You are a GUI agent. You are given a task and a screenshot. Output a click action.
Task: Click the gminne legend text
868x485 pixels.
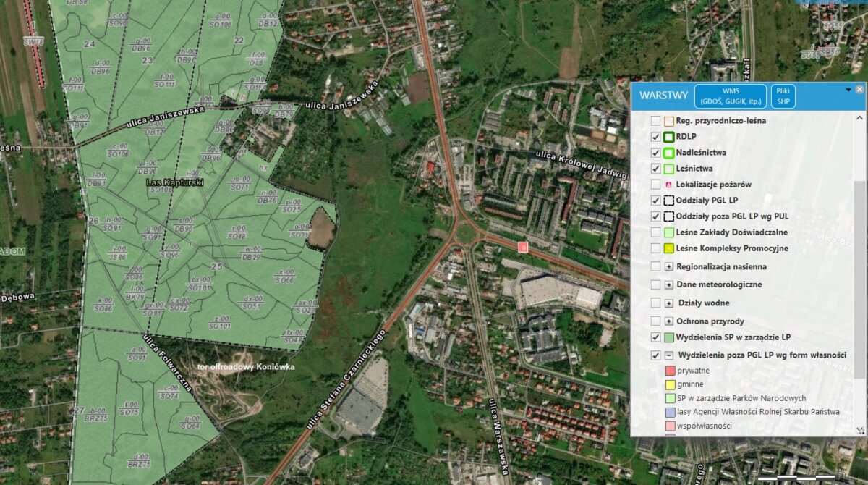[692, 384]
